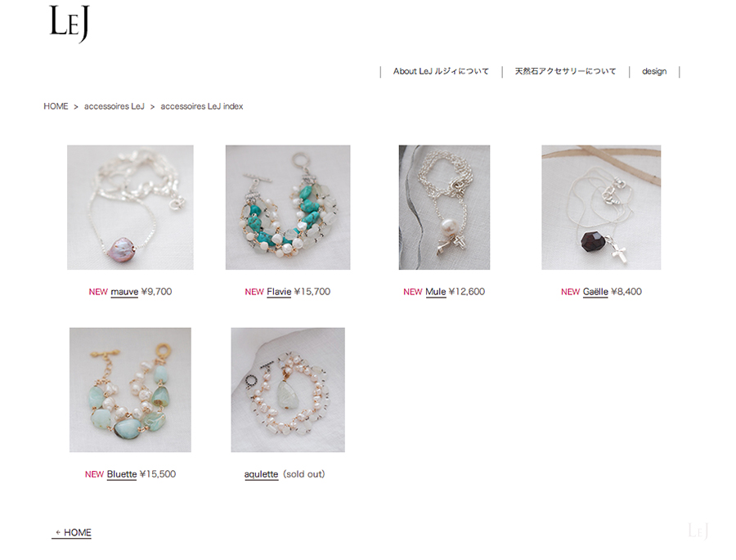Click the LeJ logo at top
This screenshot has height=560, width=736.
(70, 24)
